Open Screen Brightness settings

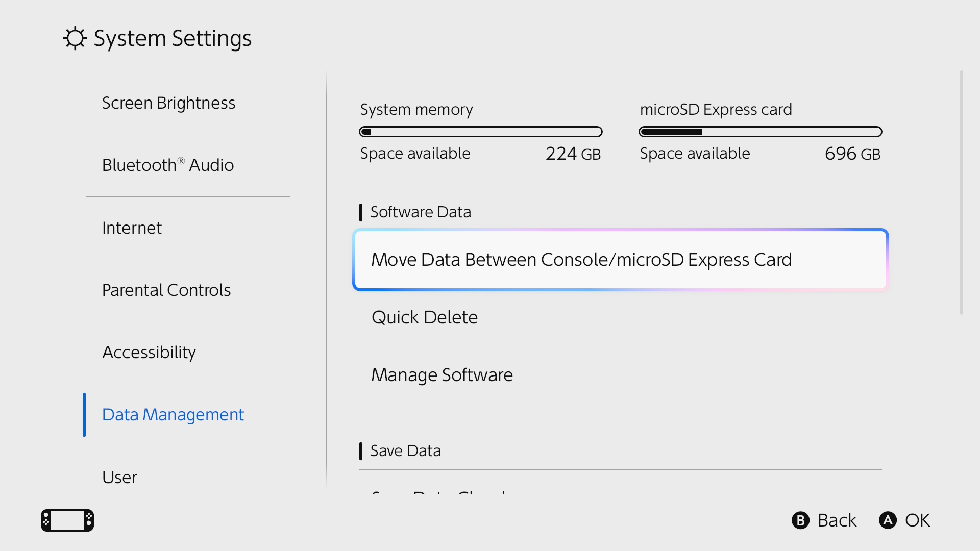[x=168, y=103]
